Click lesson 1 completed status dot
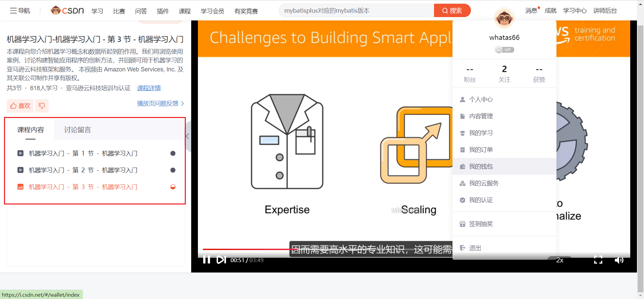644x299 pixels. point(173,154)
